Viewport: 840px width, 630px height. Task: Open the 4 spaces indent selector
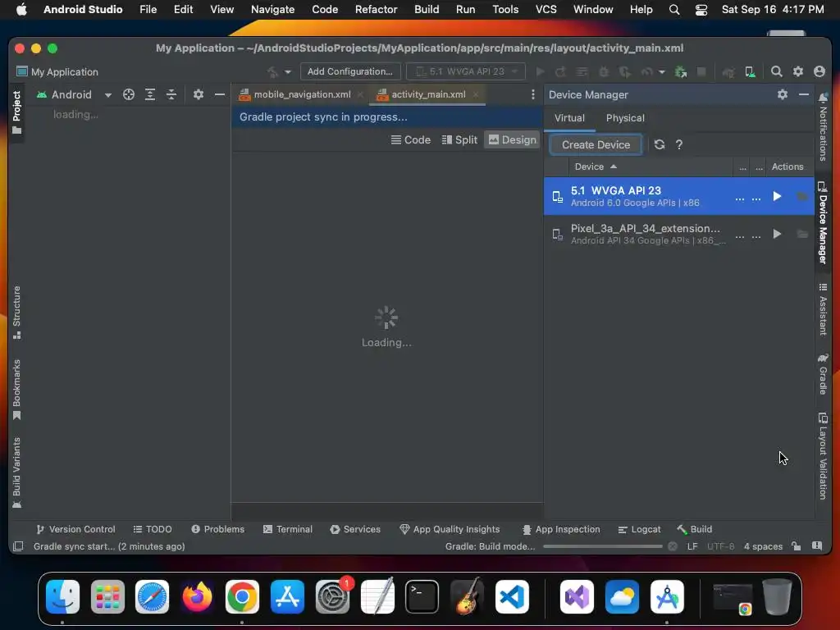[x=763, y=546]
